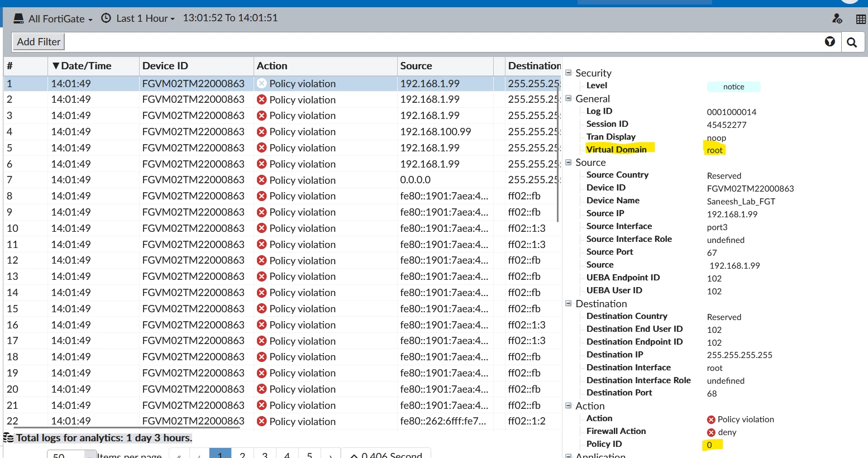This screenshot has height=458, width=868.
Task: Click the Device ID column header
Action: [197, 66]
